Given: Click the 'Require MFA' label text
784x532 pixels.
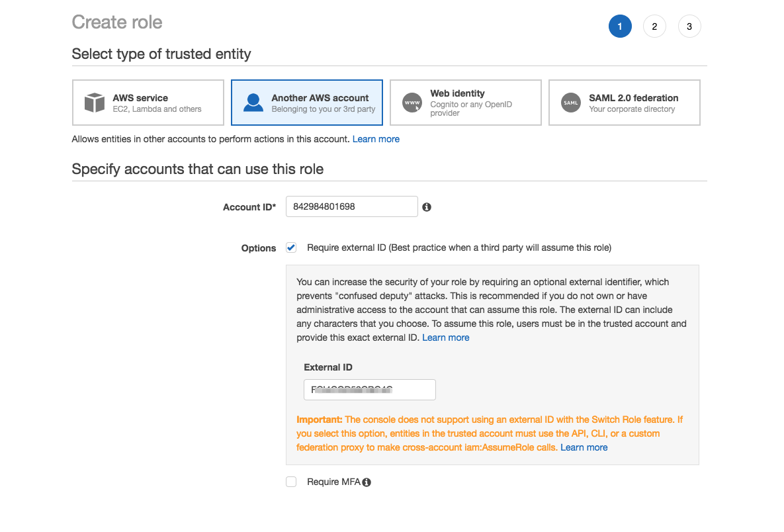Looking at the screenshot, I should (333, 482).
